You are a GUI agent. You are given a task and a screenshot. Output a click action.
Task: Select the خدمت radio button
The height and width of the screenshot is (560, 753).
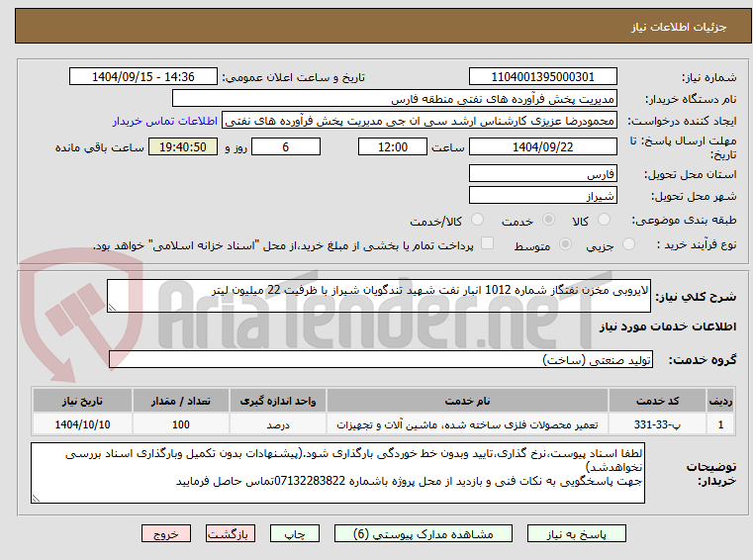548,220
